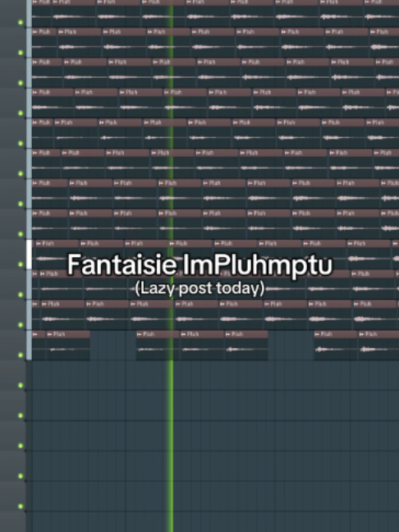Mute the track directly below the selected track
The width and height of the screenshot is (399, 532).
pos(21,294)
